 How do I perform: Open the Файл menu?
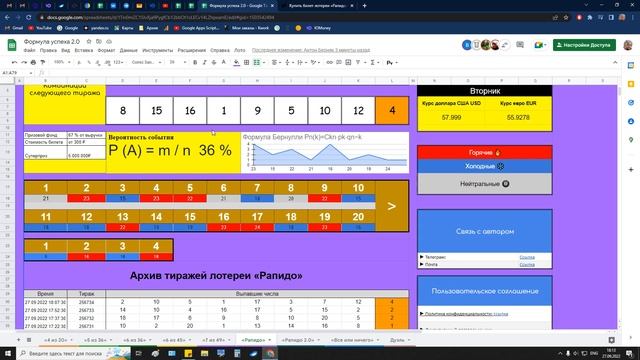click(x=29, y=50)
